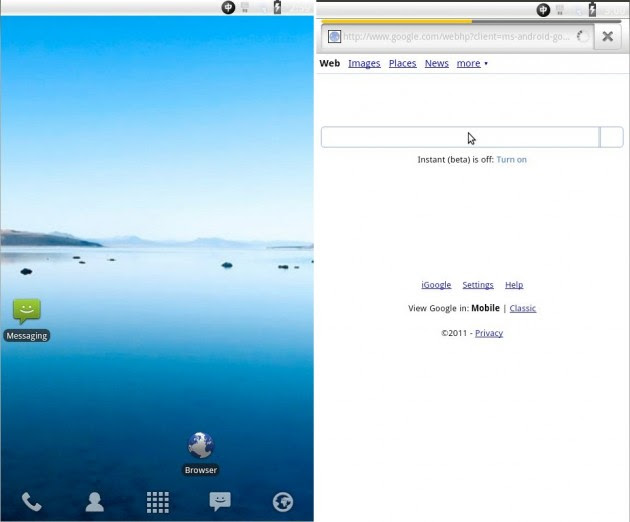630x522 pixels.
Task: Click the loading spinner in the URL bar
Action: coord(583,37)
